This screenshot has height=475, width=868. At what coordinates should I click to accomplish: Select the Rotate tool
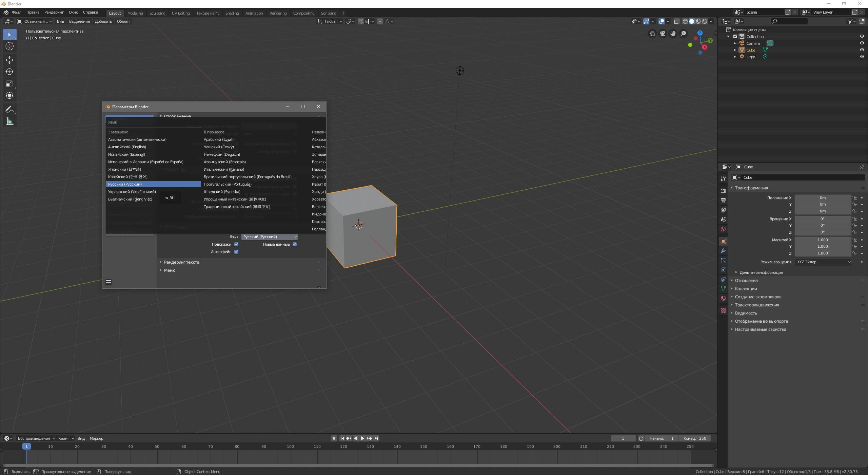(9, 72)
